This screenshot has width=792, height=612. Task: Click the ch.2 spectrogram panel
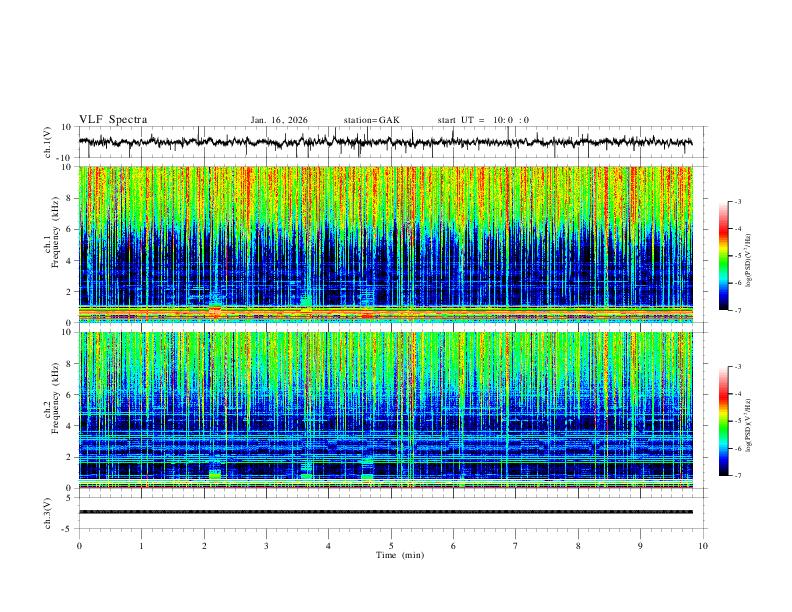tap(386, 410)
